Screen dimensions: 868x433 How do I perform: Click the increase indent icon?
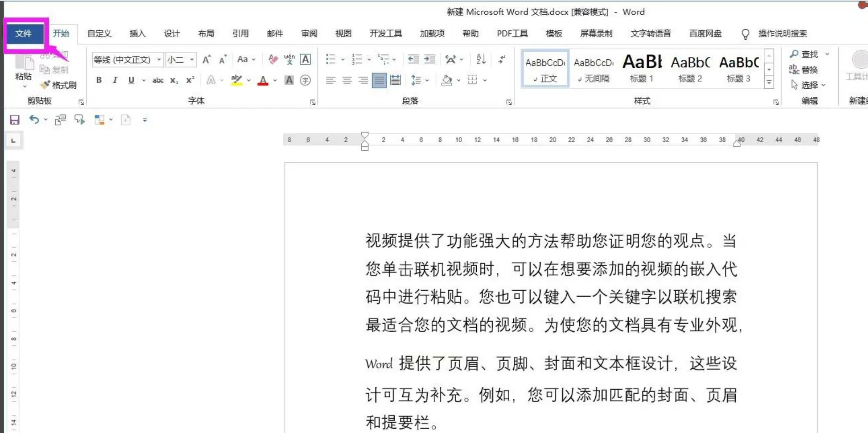click(x=429, y=59)
